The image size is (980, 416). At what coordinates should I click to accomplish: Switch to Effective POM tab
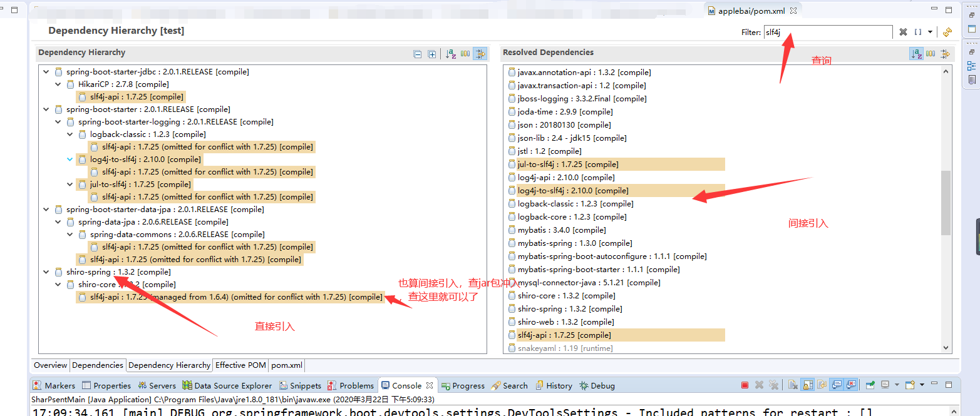pyautogui.click(x=240, y=365)
